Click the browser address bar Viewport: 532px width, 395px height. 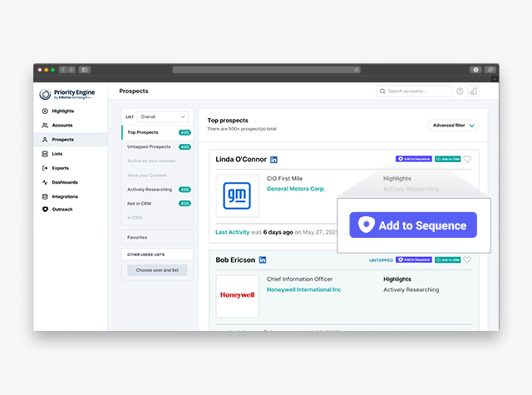(x=266, y=70)
